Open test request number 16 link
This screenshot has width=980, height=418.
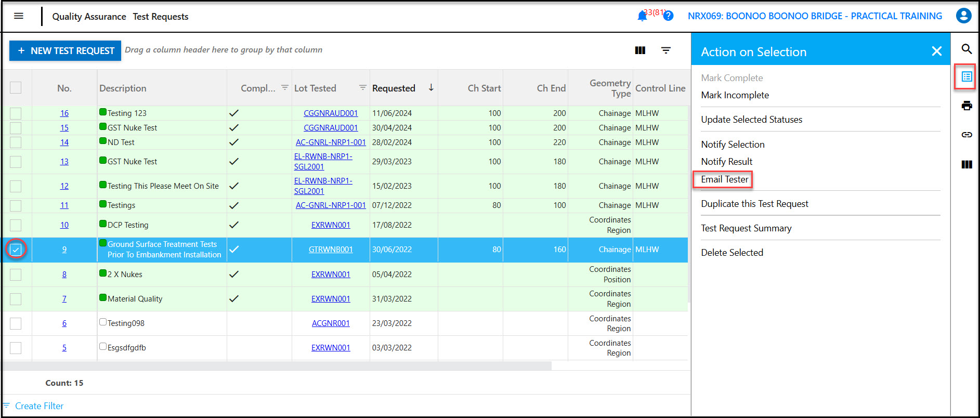[64, 113]
